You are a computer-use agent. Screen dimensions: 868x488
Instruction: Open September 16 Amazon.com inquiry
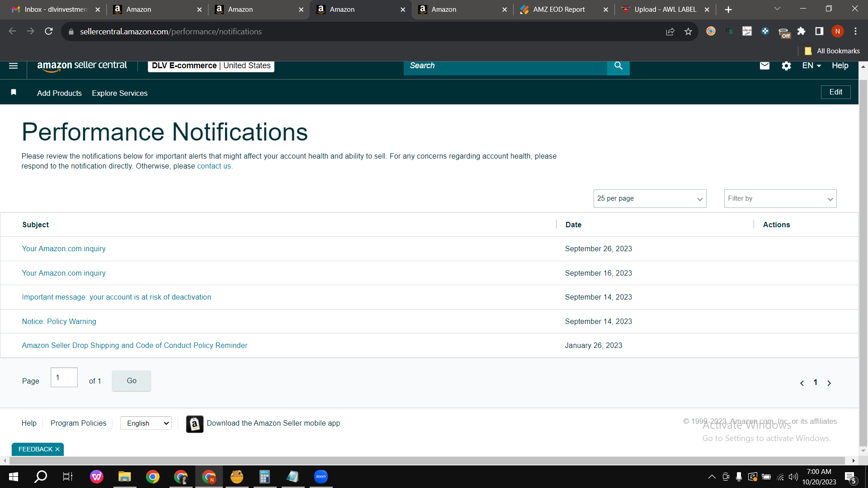pyautogui.click(x=64, y=273)
